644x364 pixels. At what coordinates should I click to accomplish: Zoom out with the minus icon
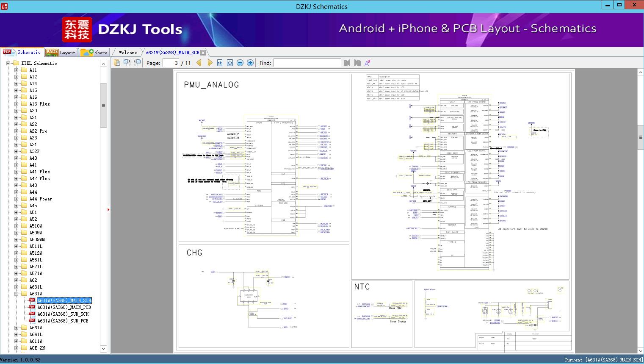[240, 63]
